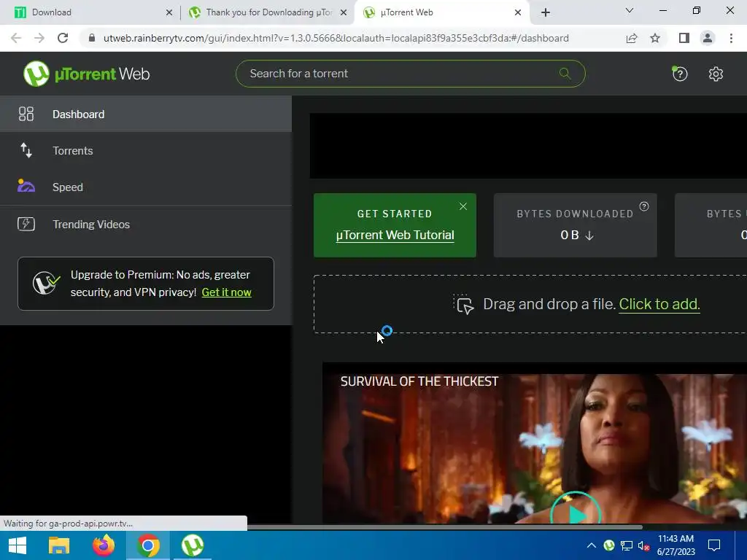Open the notification center icon
747x560 pixels.
click(x=713, y=545)
